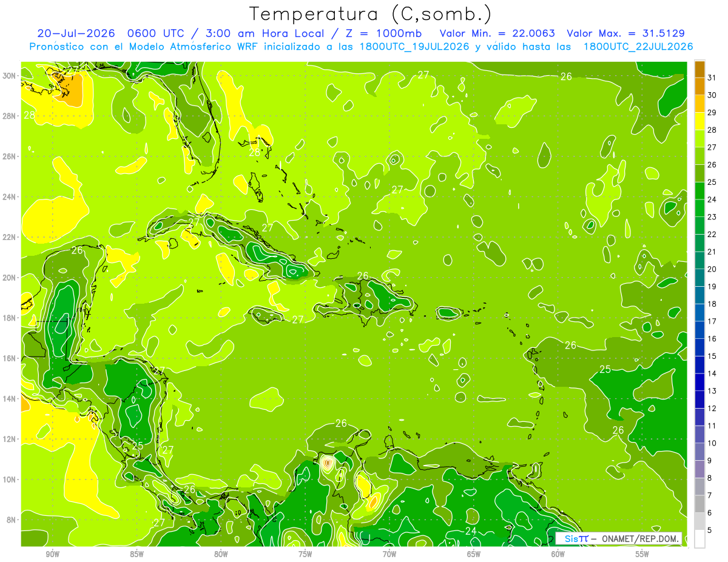Click legend value 29
This screenshot has width=728, height=562.
click(712, 112)
